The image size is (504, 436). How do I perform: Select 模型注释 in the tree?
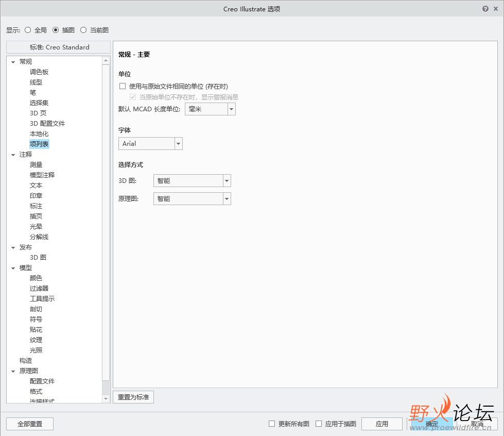(42, 175)
